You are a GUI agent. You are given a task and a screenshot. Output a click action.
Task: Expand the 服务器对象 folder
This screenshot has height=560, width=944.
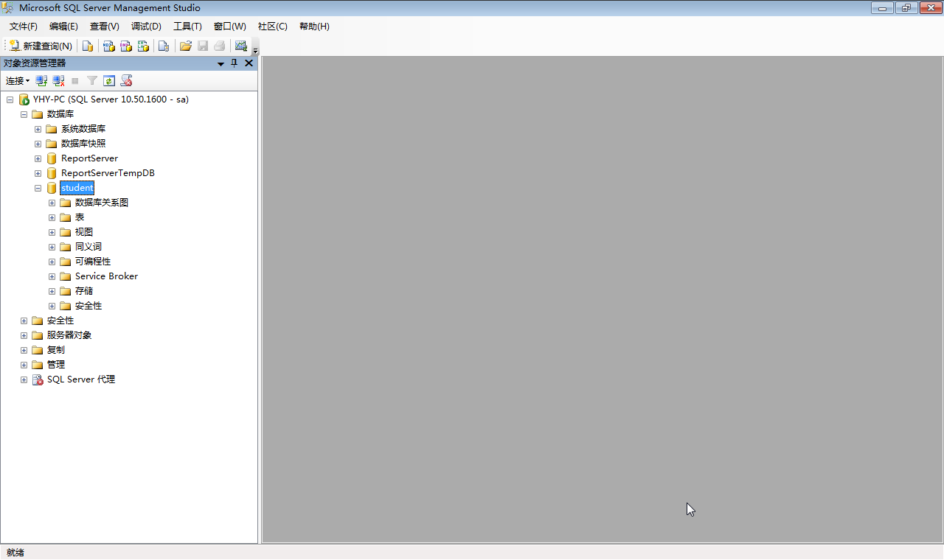(x=24, y=335)
